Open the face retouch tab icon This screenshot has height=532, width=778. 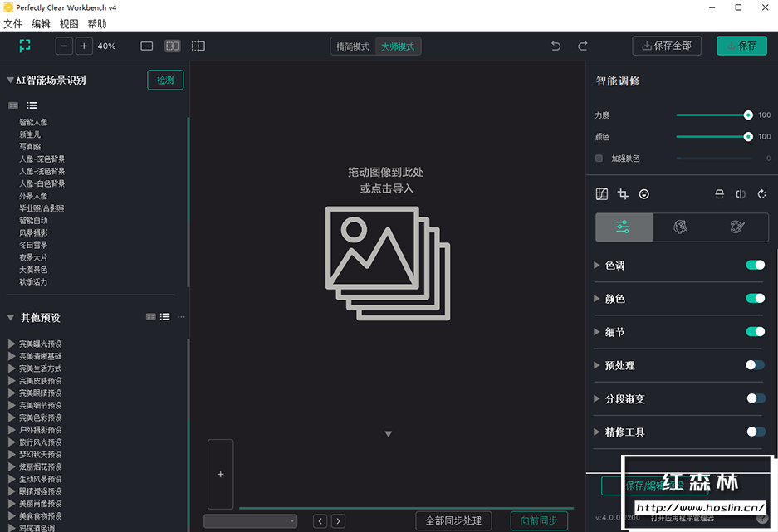click(680, 227)
